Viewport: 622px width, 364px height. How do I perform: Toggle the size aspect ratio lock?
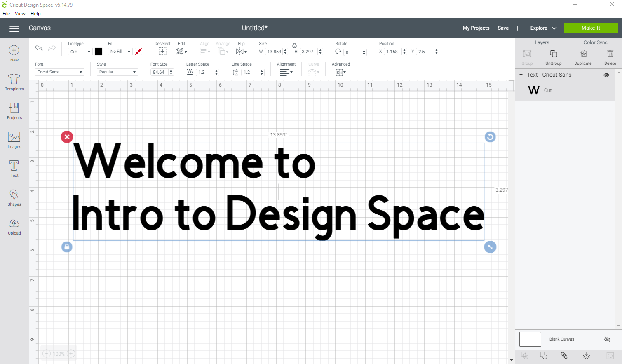click(x=294, y=45)
